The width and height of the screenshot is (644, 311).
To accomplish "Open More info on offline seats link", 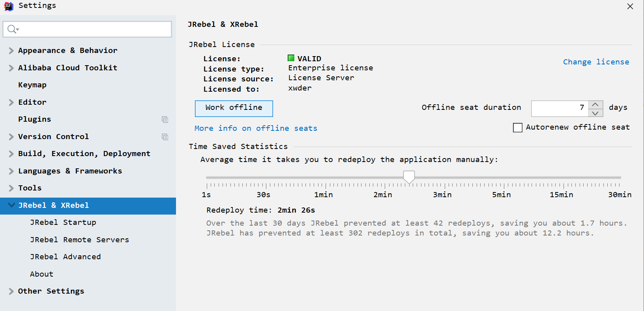I will pyautogui.click(x=256, y=128).
